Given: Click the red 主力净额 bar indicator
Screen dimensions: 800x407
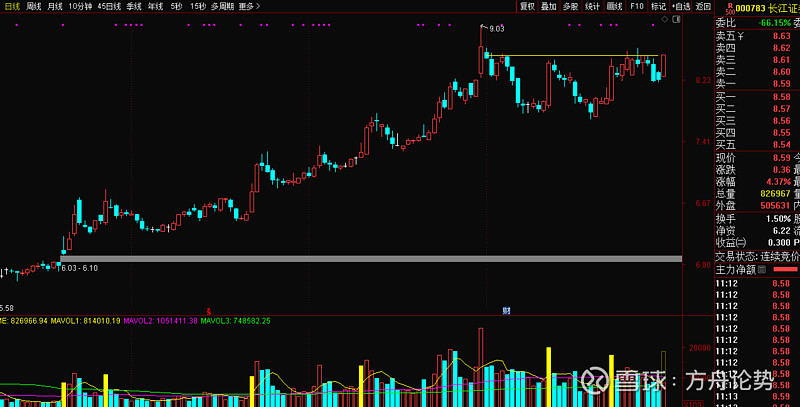Looking at the screenshot, I should [x=785, y=269].
